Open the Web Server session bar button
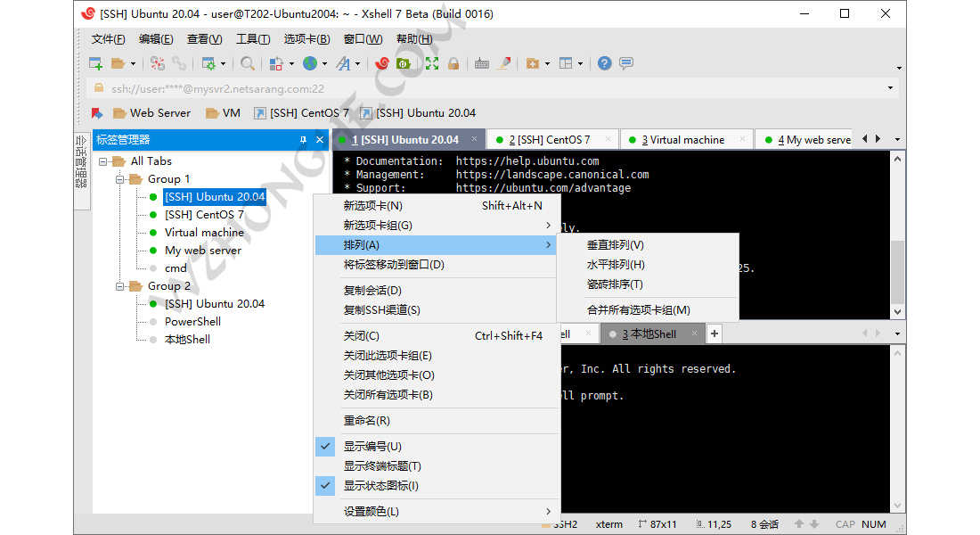 [x=151, y=112]
